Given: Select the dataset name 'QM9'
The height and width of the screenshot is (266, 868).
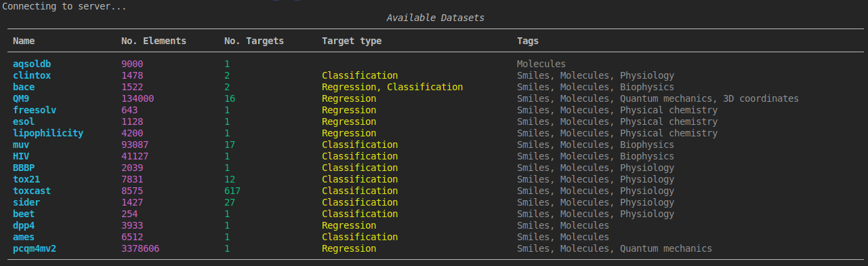Looking at the screenshot, I should 21,98.
